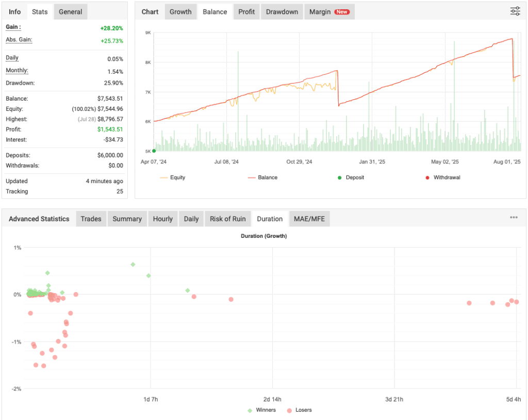Open the Drawdown chart view

pyautogui.click(x=282, y=11)
